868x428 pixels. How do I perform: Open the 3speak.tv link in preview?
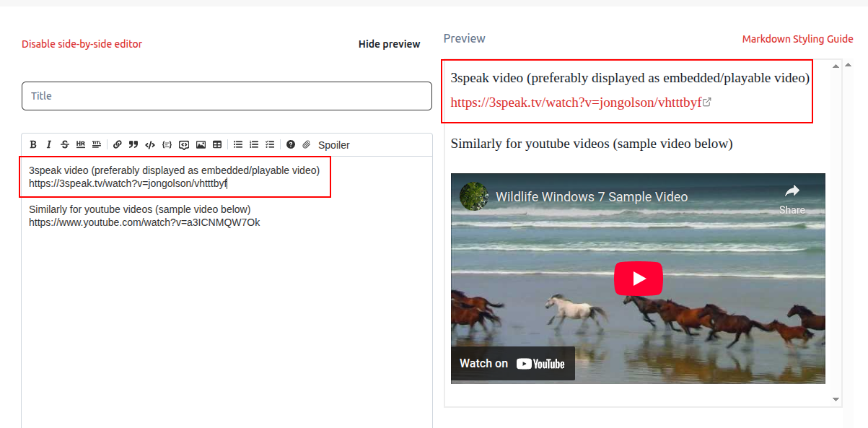[x=576, y=102]
